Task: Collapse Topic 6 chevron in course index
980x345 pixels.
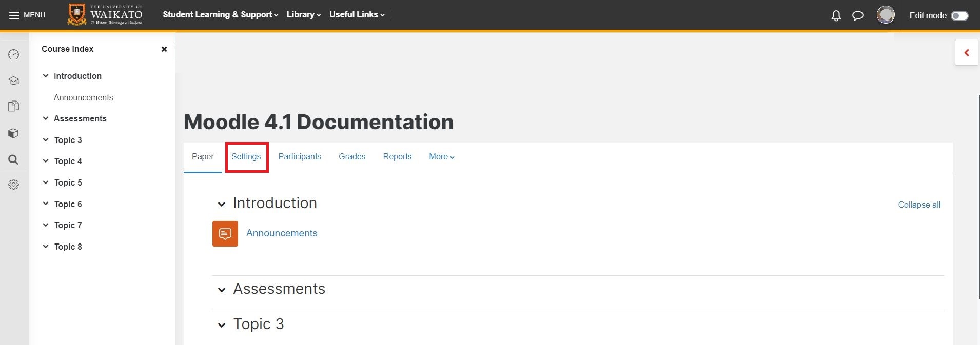Action: coord(46,204)
